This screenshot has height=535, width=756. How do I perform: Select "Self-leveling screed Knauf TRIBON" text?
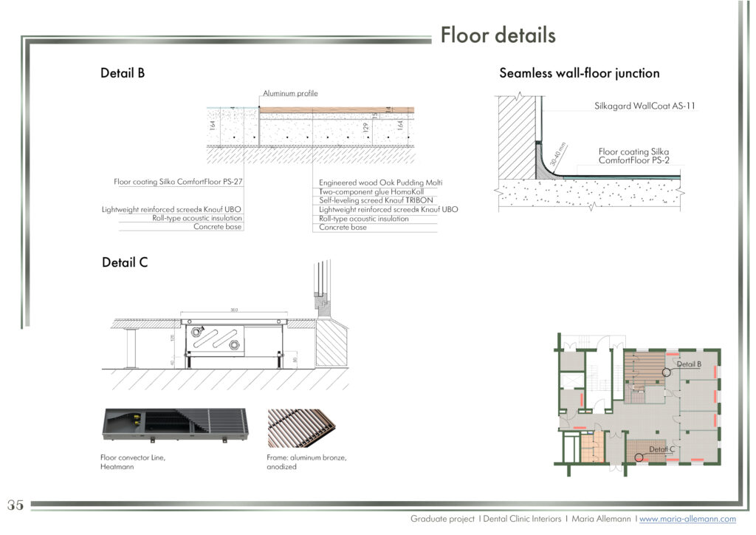(x=376, y=200)
